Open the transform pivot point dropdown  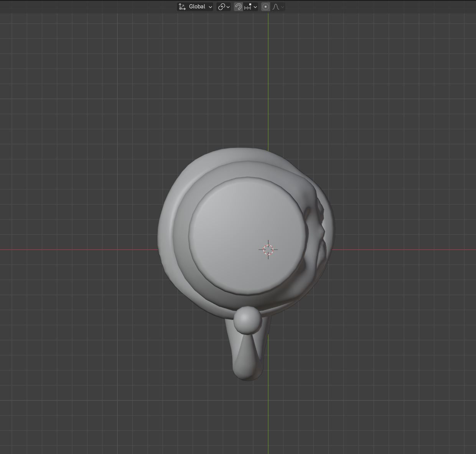click(224, 7)
